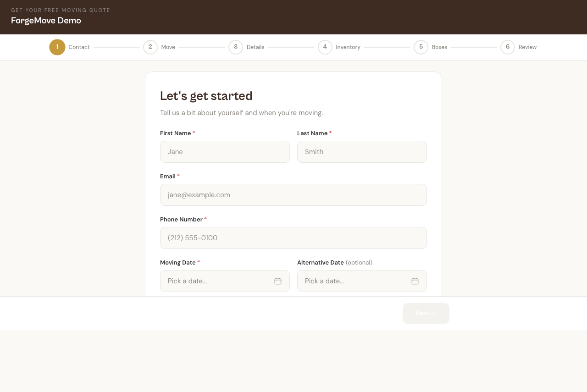Open the Moving Date picker field
This screenshot has width=587, height=392.
click(225, 281)
